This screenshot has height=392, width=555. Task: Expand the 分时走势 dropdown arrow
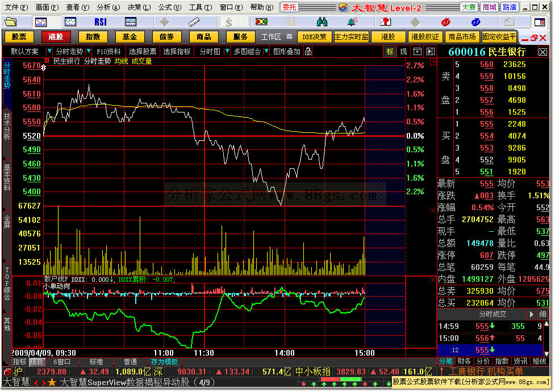(x=89, y=52)
